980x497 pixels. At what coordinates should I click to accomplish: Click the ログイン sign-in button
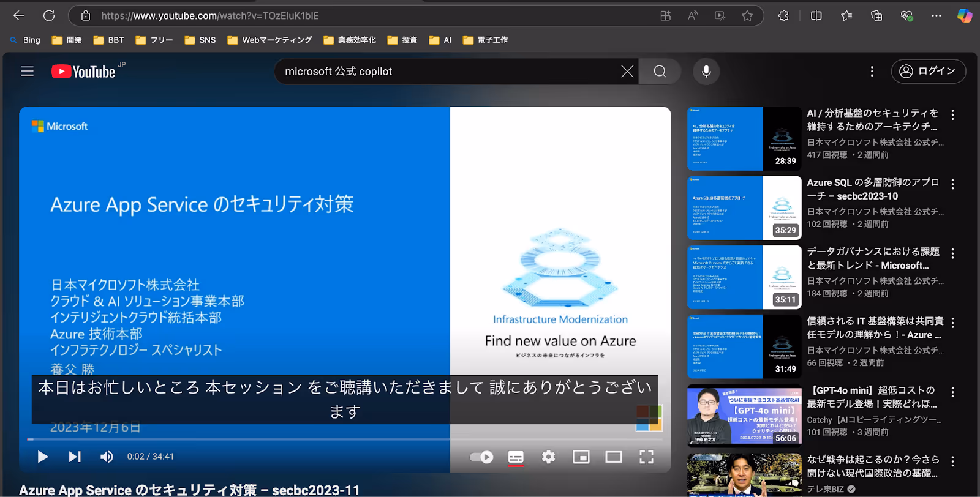tap(929, 72)
